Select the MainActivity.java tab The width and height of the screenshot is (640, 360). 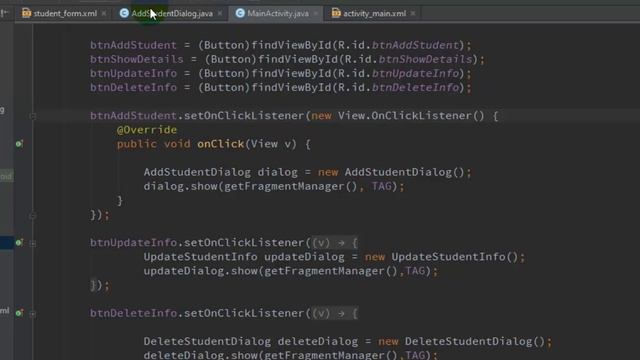[278, 13]
